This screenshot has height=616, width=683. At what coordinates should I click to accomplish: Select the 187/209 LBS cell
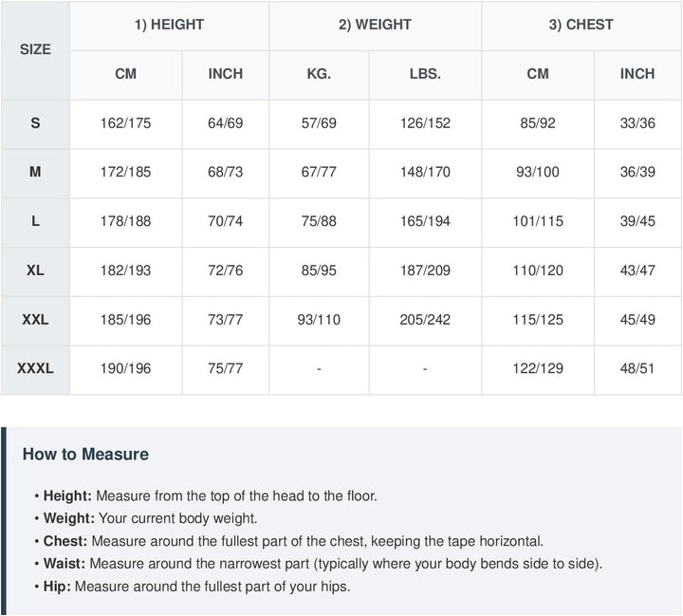tap(425, 271)
